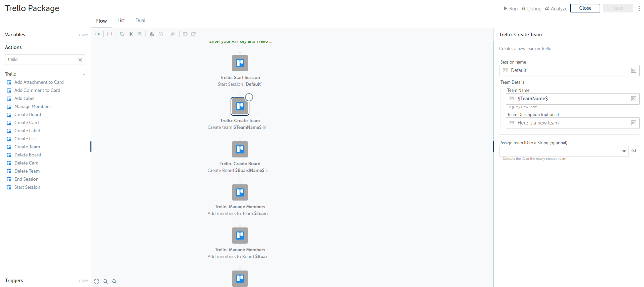Close the Trello Package editor

tap(585, 8)
